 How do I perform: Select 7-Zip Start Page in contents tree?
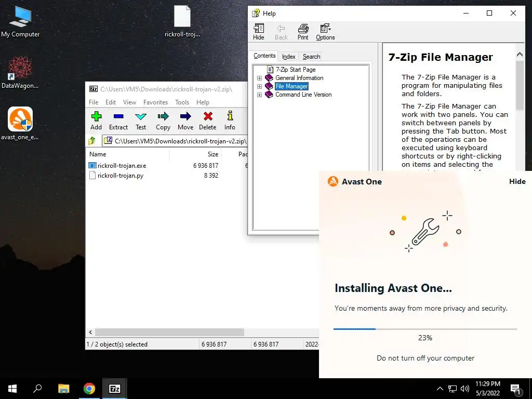295,70
